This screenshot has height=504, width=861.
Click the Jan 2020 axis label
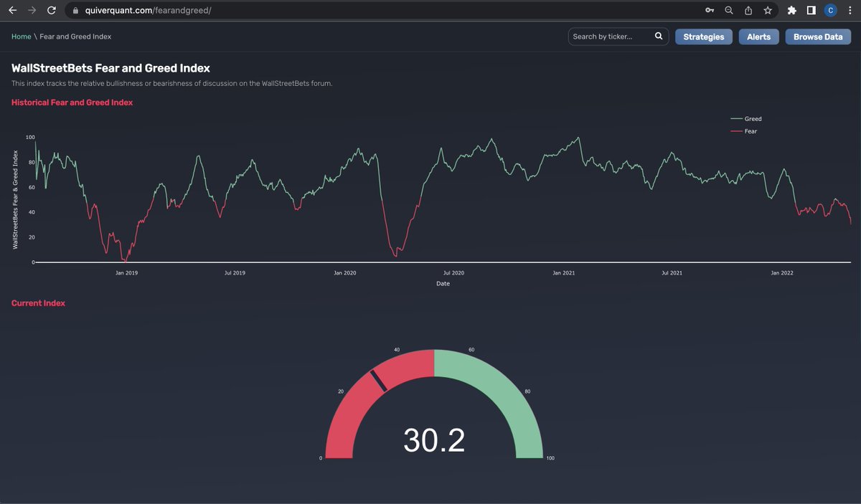tap(344, 273)
